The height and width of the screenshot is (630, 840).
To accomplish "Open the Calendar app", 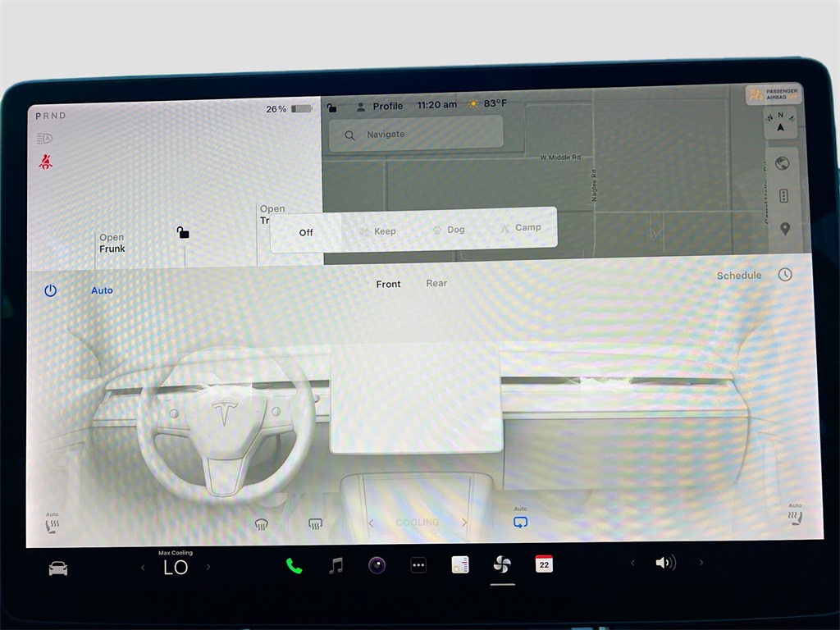I will (543, 564).
